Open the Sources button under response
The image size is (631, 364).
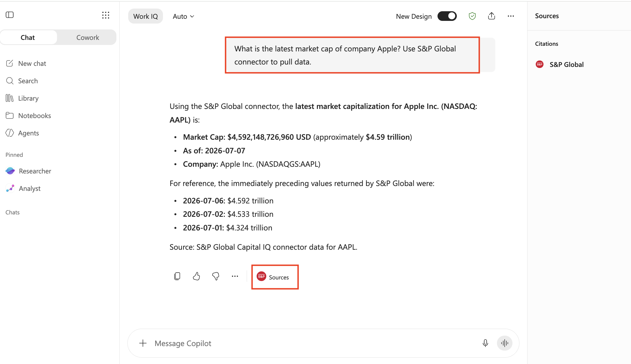click(275, 277)
